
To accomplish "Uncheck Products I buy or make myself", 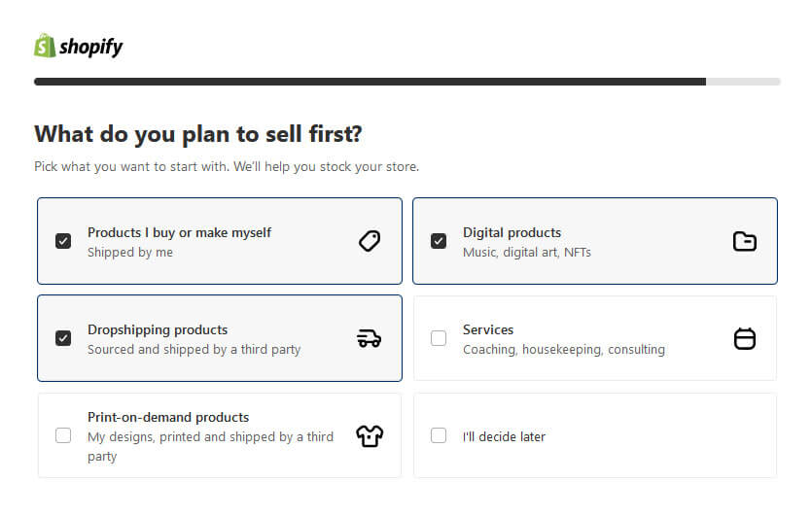I will coord(63,241).
